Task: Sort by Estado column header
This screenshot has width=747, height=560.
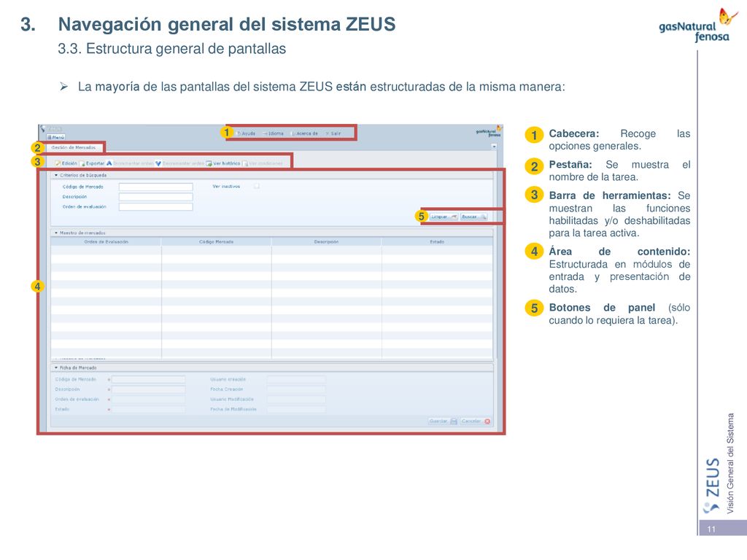Action: point(437,242)
